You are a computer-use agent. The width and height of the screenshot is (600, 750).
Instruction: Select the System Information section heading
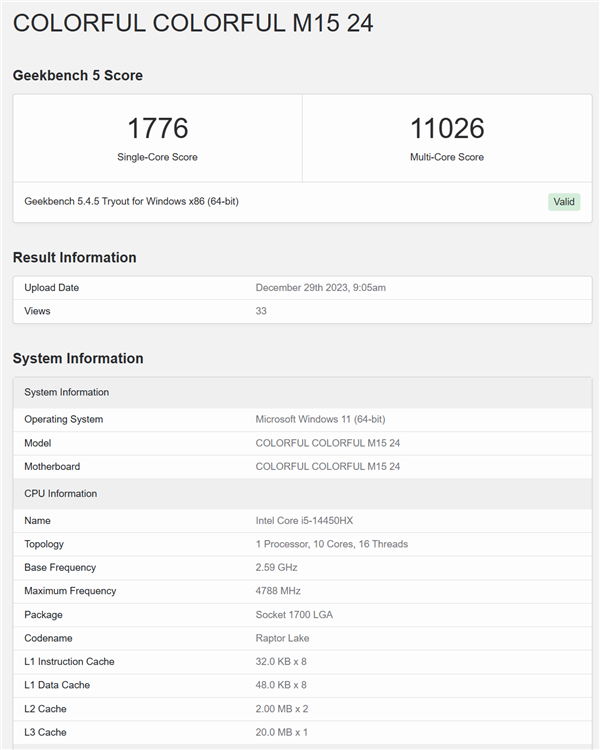[78, 358]
